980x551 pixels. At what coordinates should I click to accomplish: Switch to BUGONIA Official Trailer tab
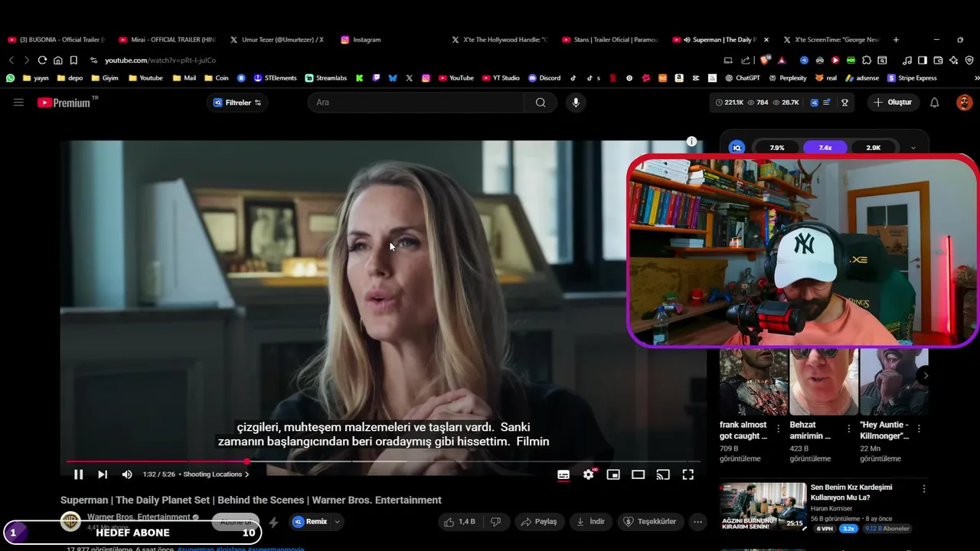point(56,40)
